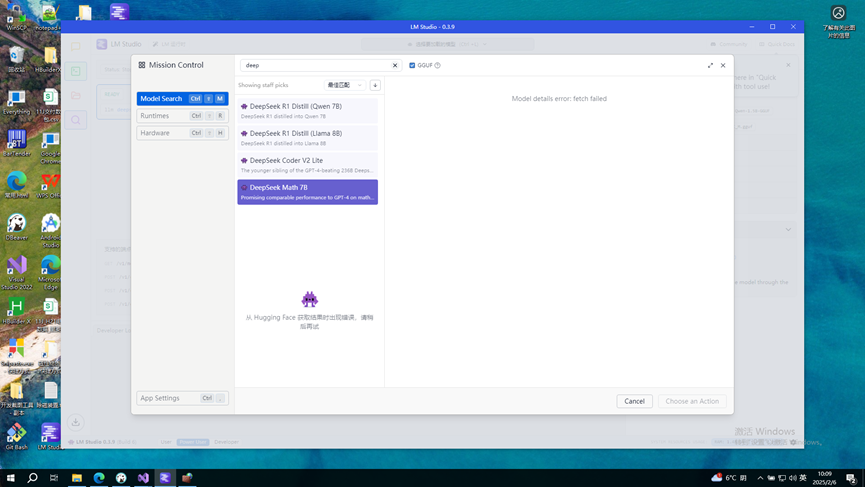Open the Windows Start menu

click(10, 478)
